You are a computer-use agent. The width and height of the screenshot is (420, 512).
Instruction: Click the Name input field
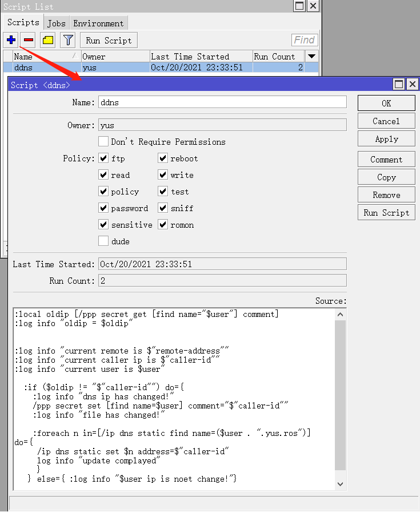222,102
